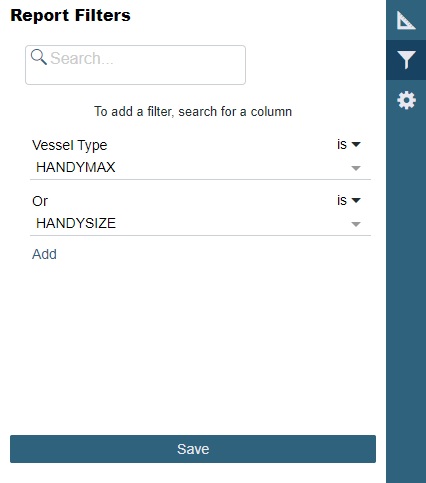426x483 pixels.
Task: Select the funnel filter icon in sidebar
Action: 406,60
